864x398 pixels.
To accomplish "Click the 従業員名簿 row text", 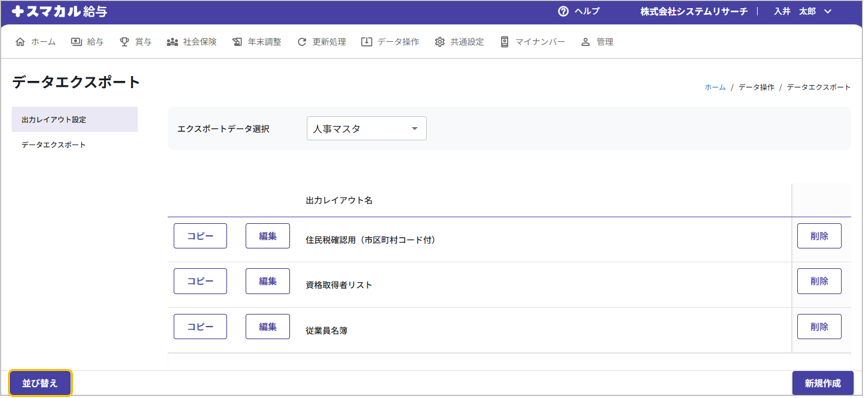I will tap(326, 331).
